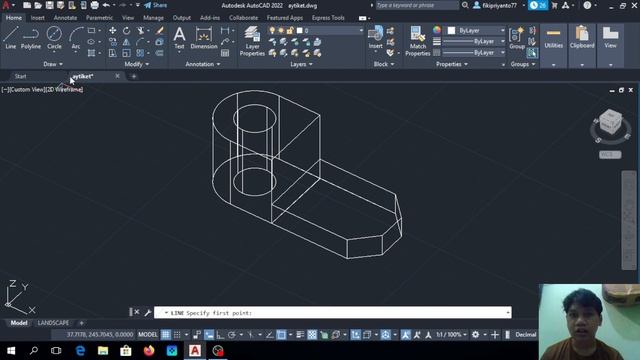This screenshot has width=640, height=360.
Task: Toggle snap mode in status bar
Action: [x=177, y=335]
